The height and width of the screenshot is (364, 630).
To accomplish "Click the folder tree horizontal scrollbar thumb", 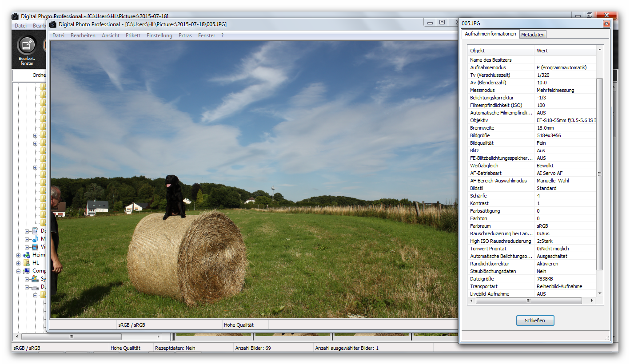I will coord(71,337).
